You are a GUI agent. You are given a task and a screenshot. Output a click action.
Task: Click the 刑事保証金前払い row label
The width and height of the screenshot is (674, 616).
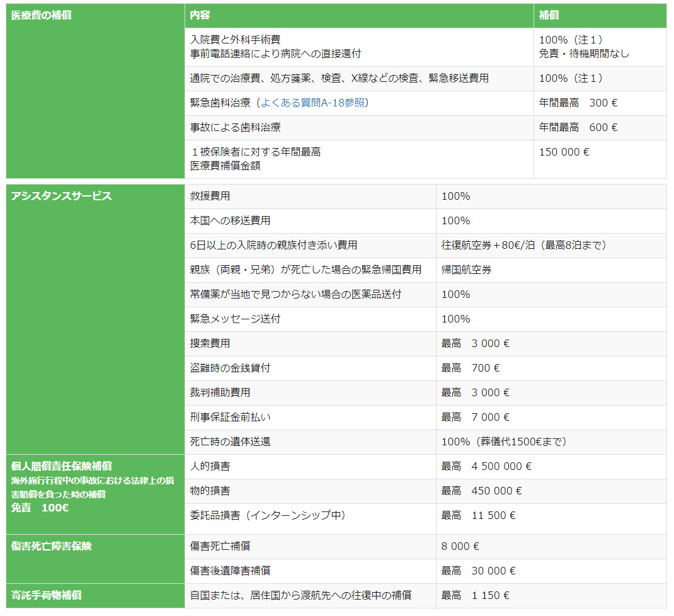pyautogui.click(x=230, y=416)
